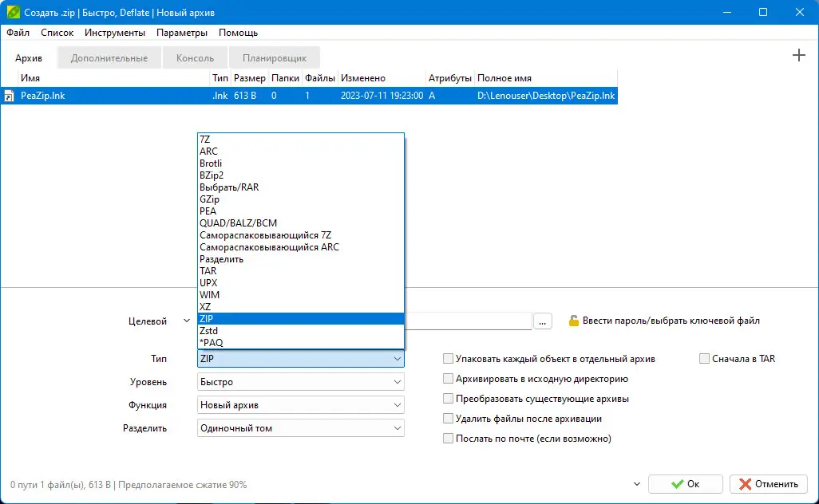
Task: Enable packing each object into separate archive
Action: click(x=448, y=358)
